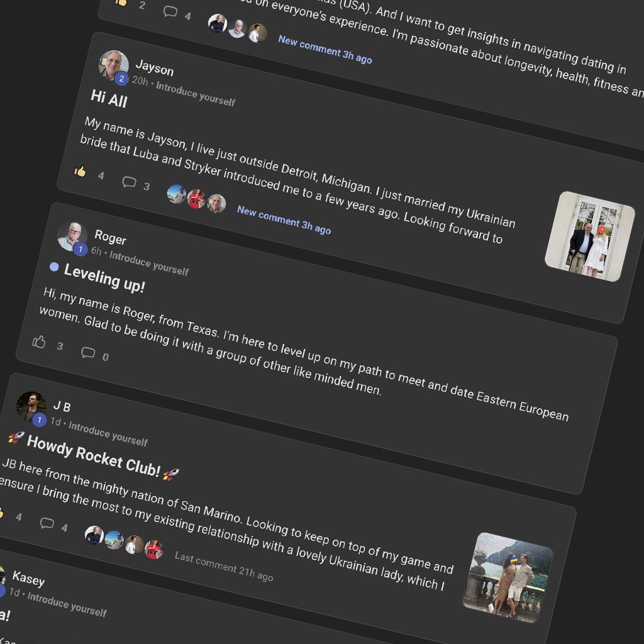Screen dimensions: 644x644
Task: Open 'New comment 3h ago' on top post
Action: click(x=325, y=49)
